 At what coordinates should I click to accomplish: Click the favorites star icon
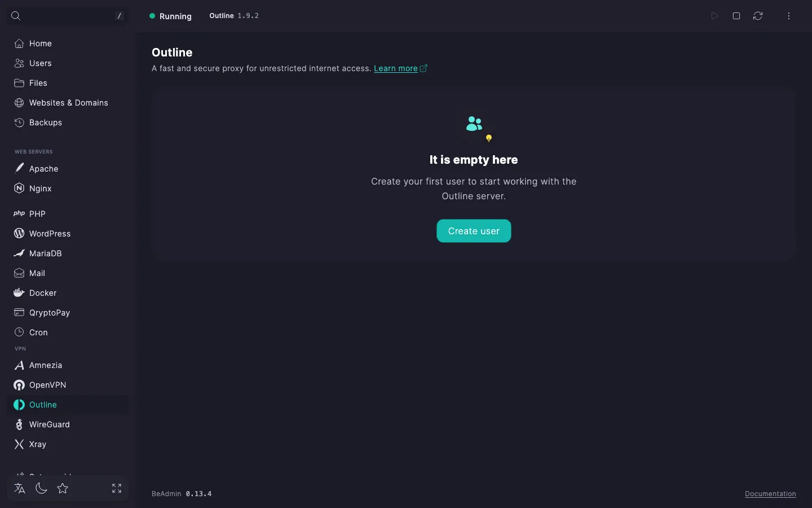click(63, 488)
